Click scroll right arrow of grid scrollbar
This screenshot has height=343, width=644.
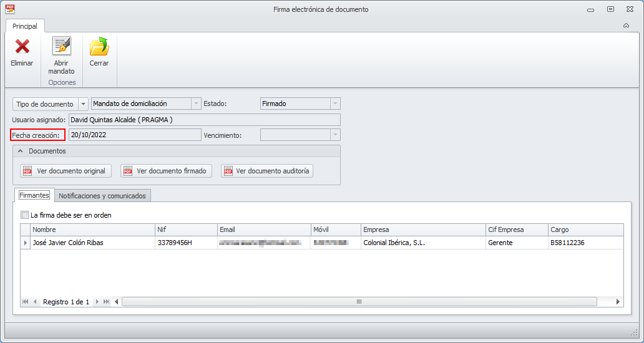point(618,302)
